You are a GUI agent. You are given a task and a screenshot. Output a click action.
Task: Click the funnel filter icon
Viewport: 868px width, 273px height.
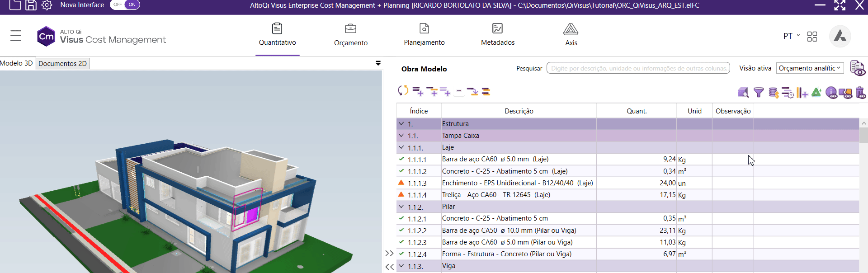coord(759,93)
